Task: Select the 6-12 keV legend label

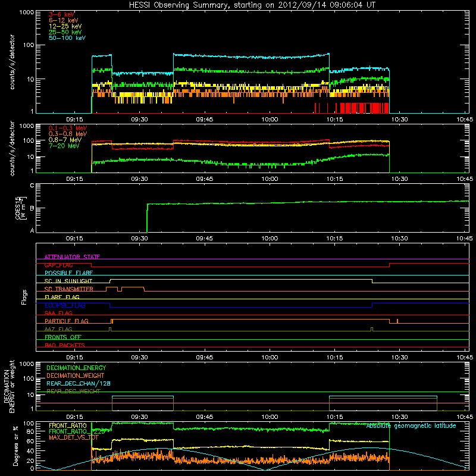Action: (x=64, y=20)
